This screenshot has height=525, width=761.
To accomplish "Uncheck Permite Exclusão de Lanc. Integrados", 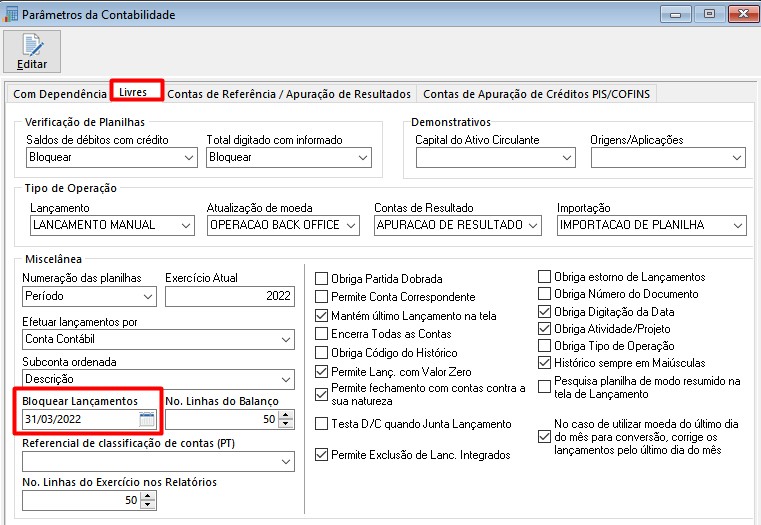I will [x=321, y=455].
